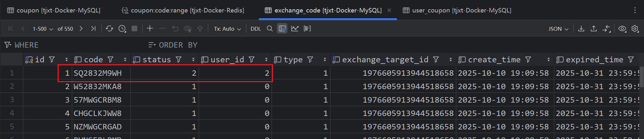Toggle the local filter icon
644x139 pixels.
pyautogui.click(x=282, y=29)
